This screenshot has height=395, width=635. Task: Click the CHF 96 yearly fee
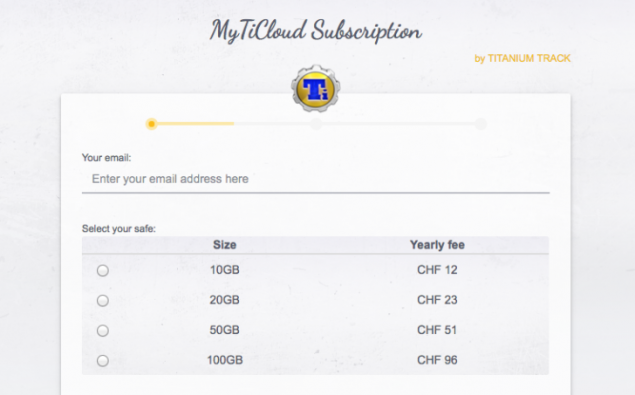[437, 360]
